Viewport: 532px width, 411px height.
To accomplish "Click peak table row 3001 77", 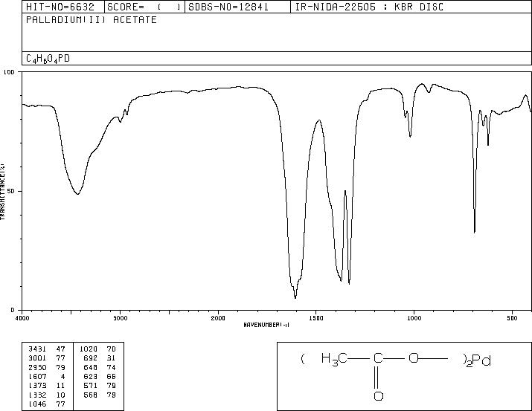I will click(47, 358).
